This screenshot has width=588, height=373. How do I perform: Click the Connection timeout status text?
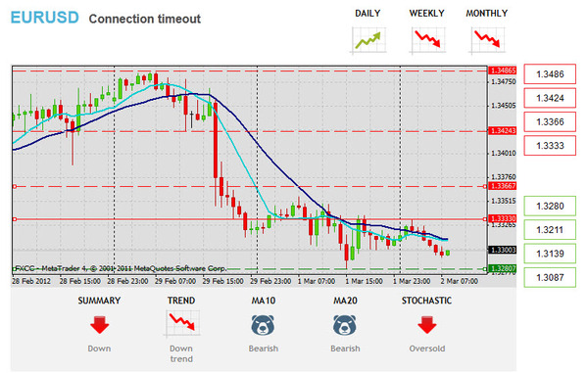point(145,19)
